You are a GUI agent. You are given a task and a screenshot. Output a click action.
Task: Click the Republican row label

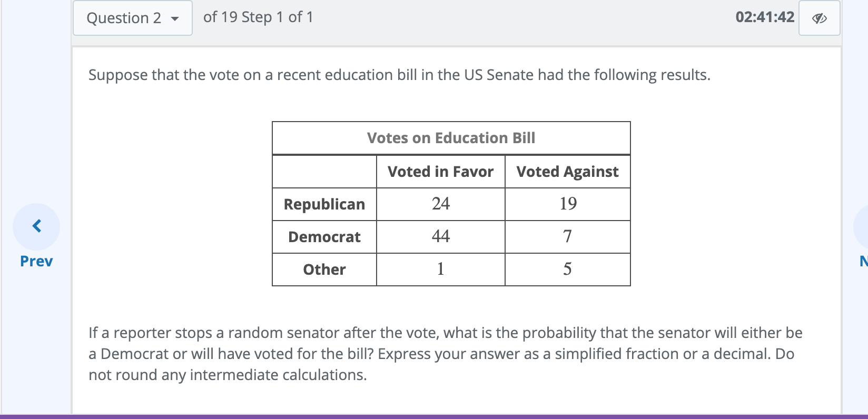(324, 204)
